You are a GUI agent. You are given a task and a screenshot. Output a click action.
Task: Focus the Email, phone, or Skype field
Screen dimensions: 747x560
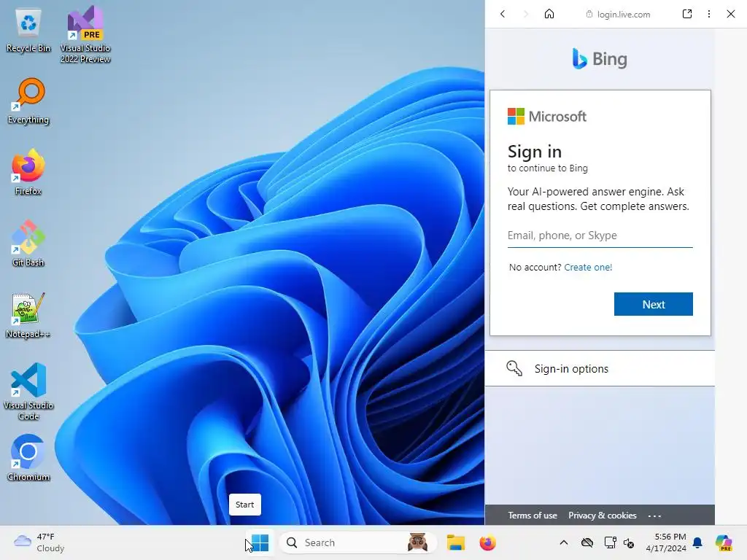pyautogui.click(x=600, y=236)
